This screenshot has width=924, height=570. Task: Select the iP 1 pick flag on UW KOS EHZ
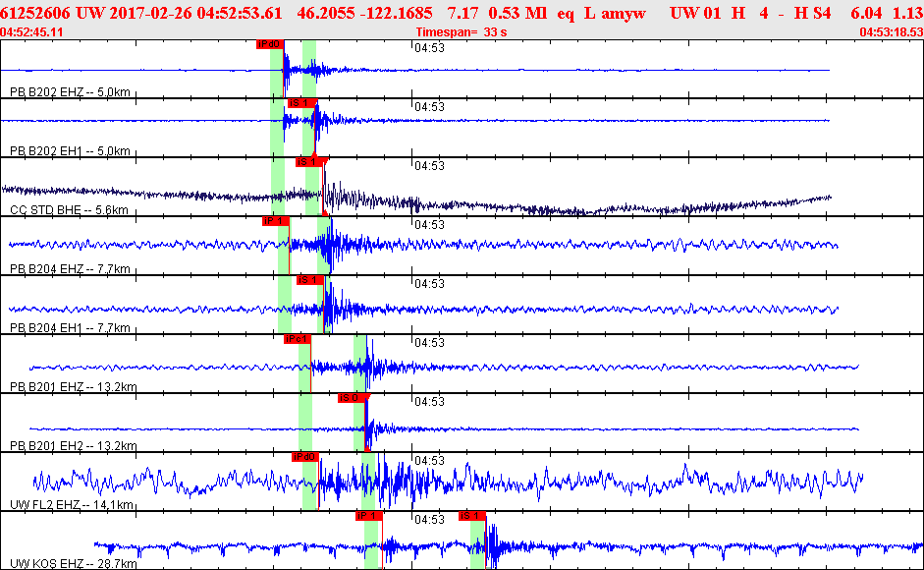pos(369,516)
